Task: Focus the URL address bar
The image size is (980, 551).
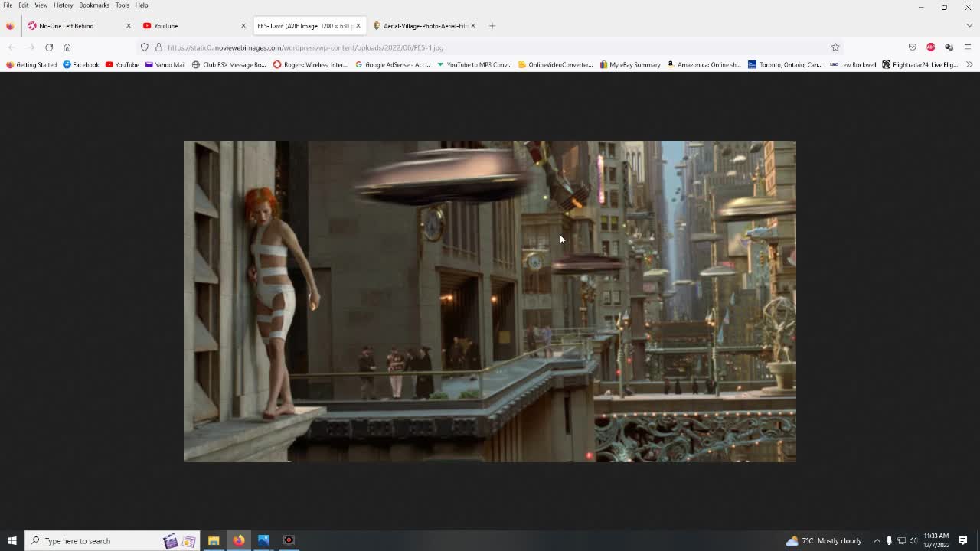Action: (x=490, y=47)
